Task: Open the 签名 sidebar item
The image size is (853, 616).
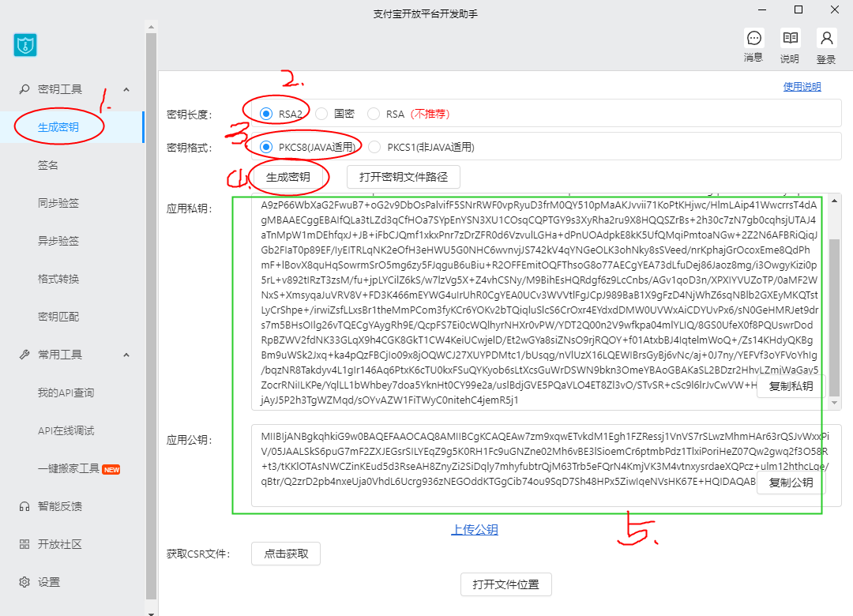Action: pyautogui.click(x=48, y=165)
